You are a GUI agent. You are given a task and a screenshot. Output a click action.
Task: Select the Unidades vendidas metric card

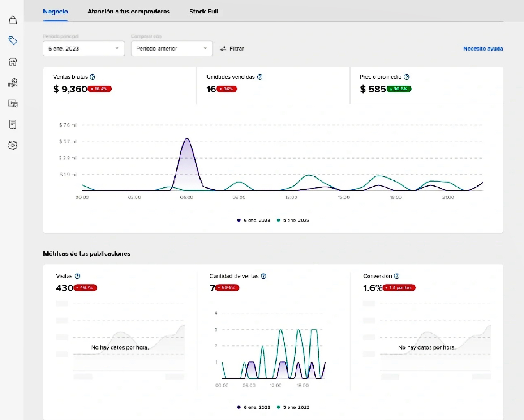point(273,86)
